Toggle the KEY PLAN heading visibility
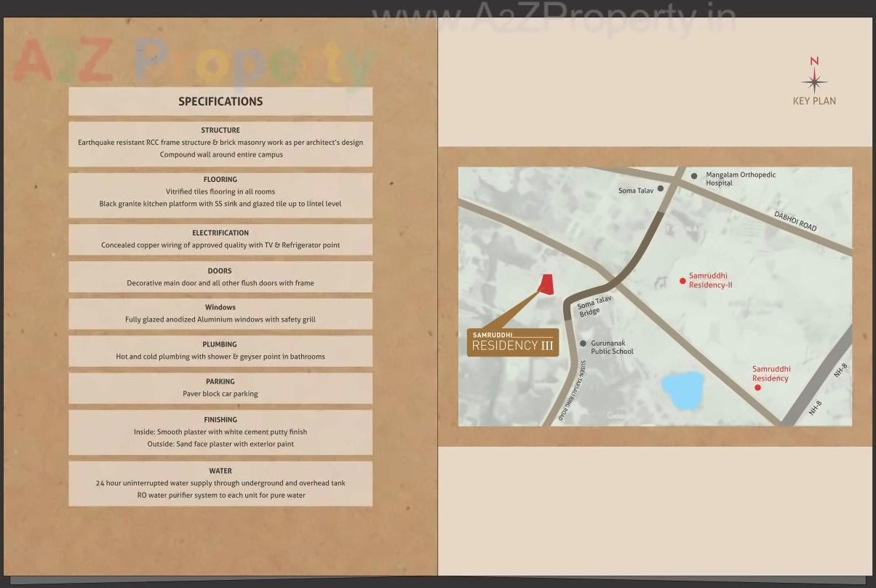 click(814, 101)
